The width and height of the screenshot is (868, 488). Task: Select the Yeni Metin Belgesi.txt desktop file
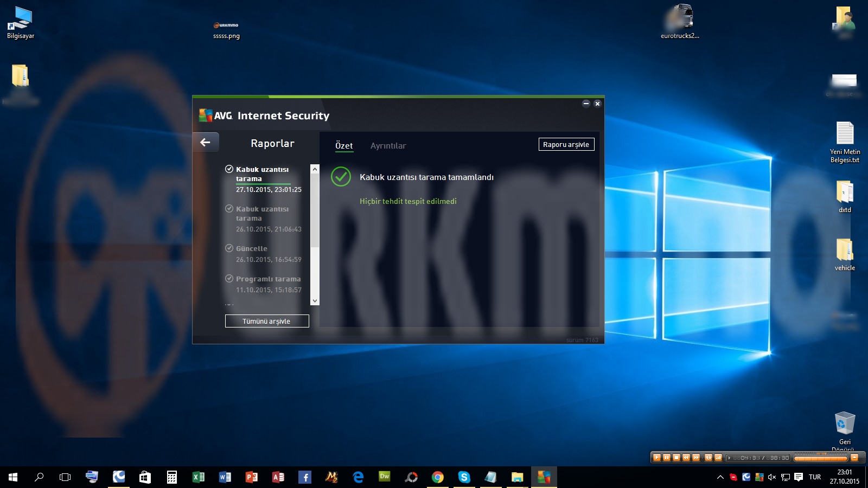tap(845, 142)
